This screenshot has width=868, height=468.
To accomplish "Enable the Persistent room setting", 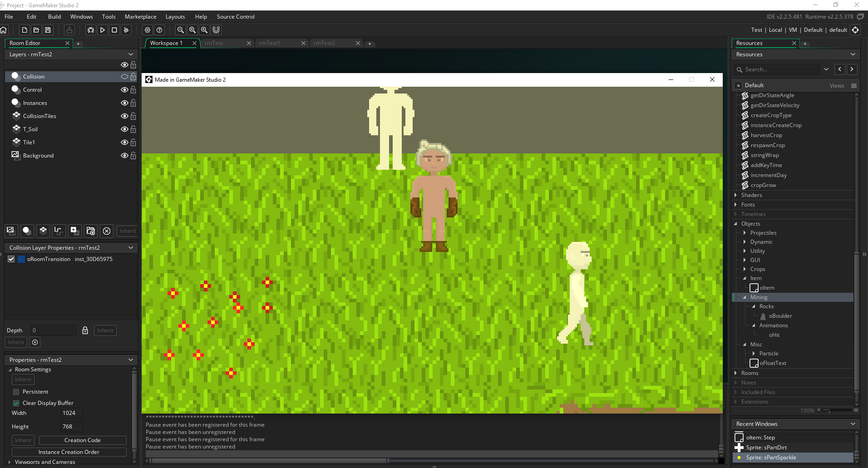I will coord(16,391).
